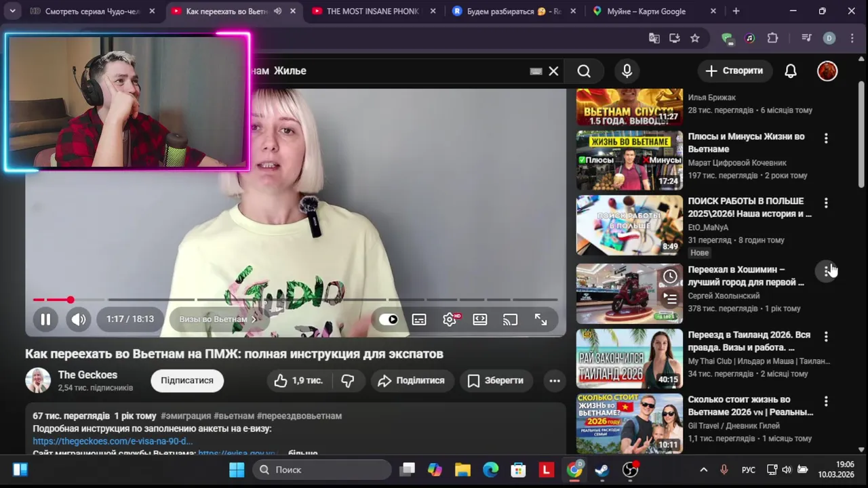Install app icon in address bar
Image resolution: width=868 pixels, height=488 pixels.
[x=675, y=39]
